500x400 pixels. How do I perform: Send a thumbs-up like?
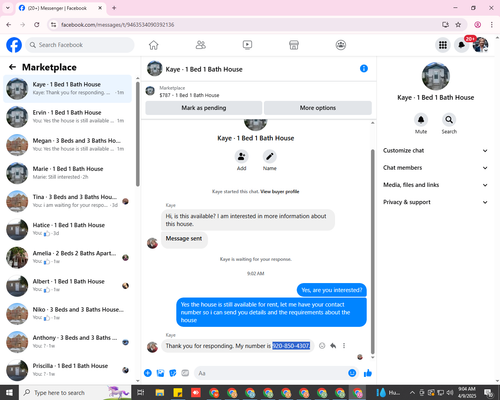click(368, 373)
